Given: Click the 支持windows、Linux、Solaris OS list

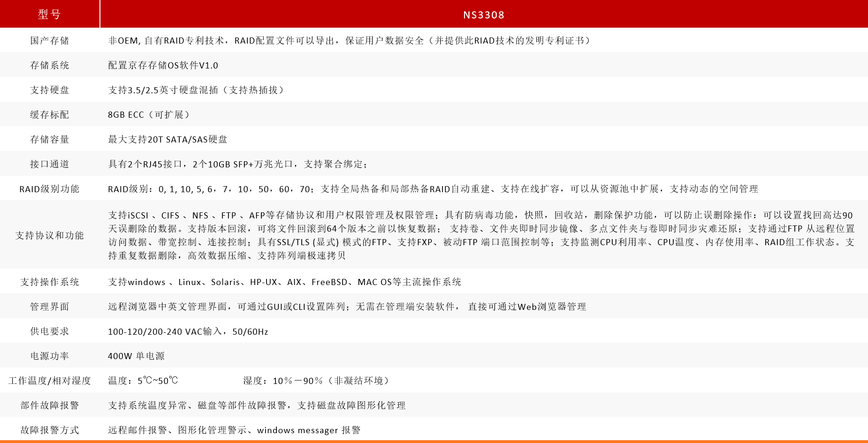Looking at the screenshot, I should click(285, 282).
